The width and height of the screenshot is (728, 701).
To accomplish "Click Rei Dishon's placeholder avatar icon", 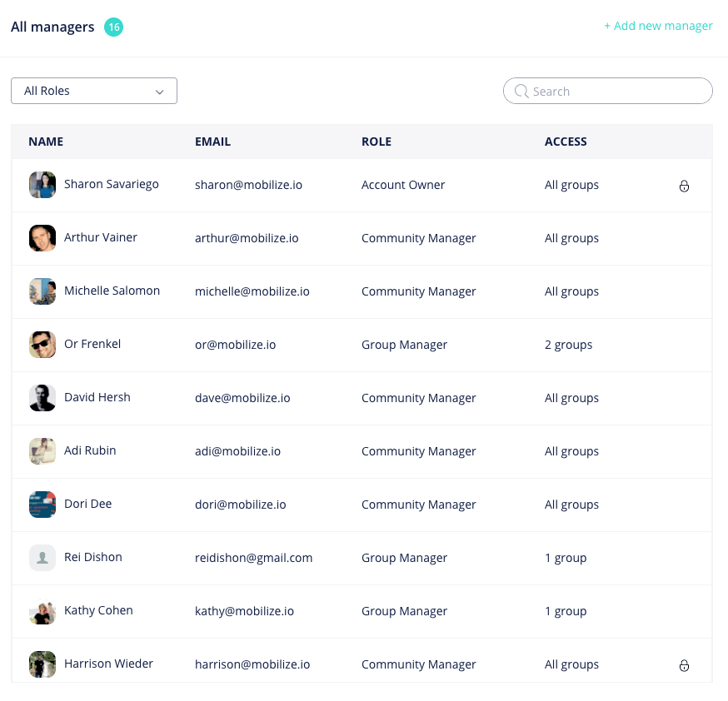I will (42, 558).
